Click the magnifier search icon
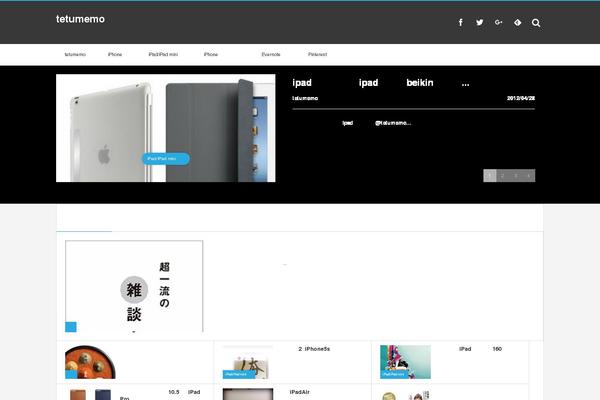This screenshot has width=600, height=400. coord(536,23)
